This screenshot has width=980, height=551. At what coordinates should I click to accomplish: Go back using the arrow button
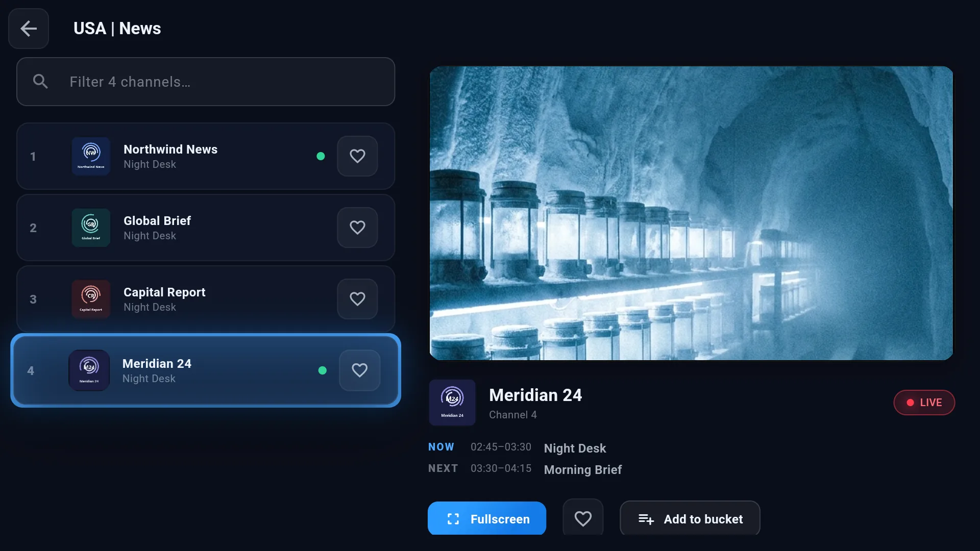point(29,29)
